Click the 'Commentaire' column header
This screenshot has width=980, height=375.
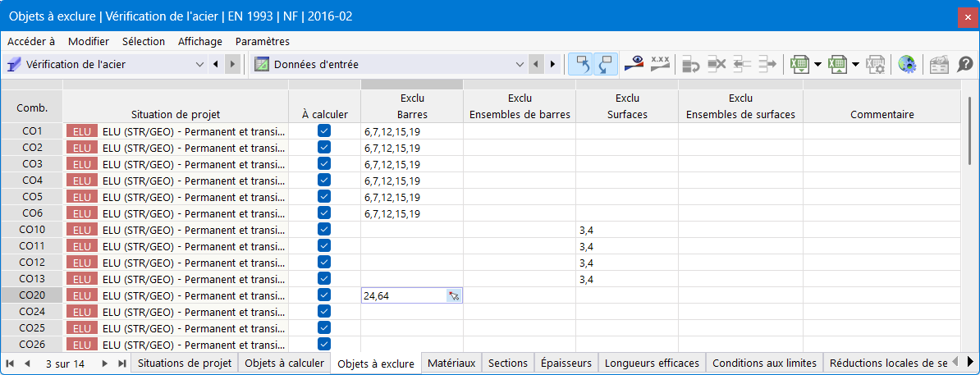882,107
